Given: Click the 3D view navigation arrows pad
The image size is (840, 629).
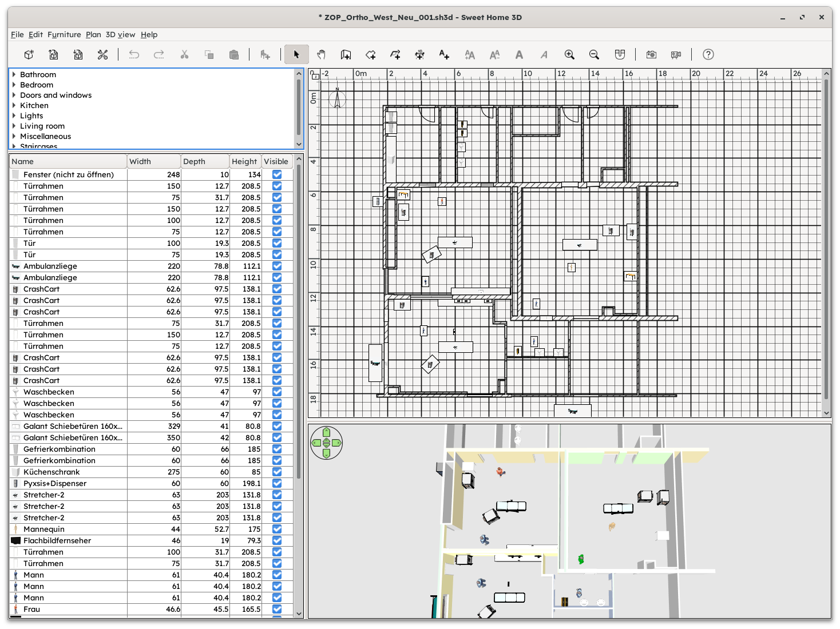Looking at the screenshot, I should click(x=326, y=443).
